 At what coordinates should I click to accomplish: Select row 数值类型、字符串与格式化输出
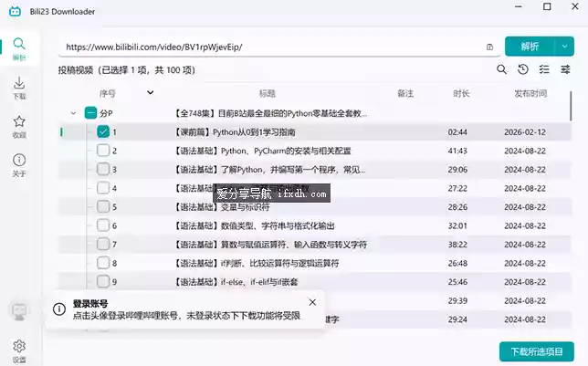[x=315, y=225]
